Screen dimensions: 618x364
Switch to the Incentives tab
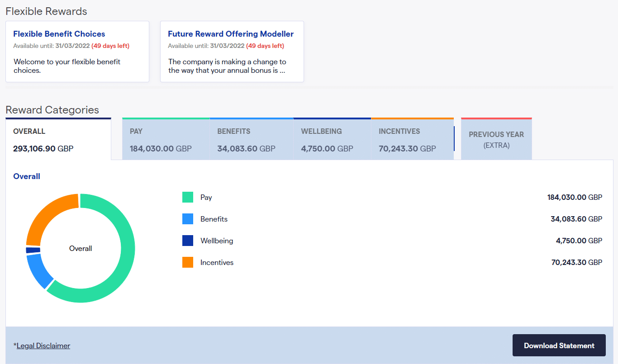point(413,139)
